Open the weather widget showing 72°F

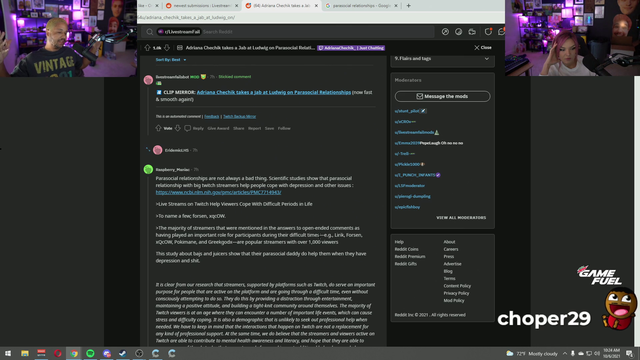[x=532, y=353]
